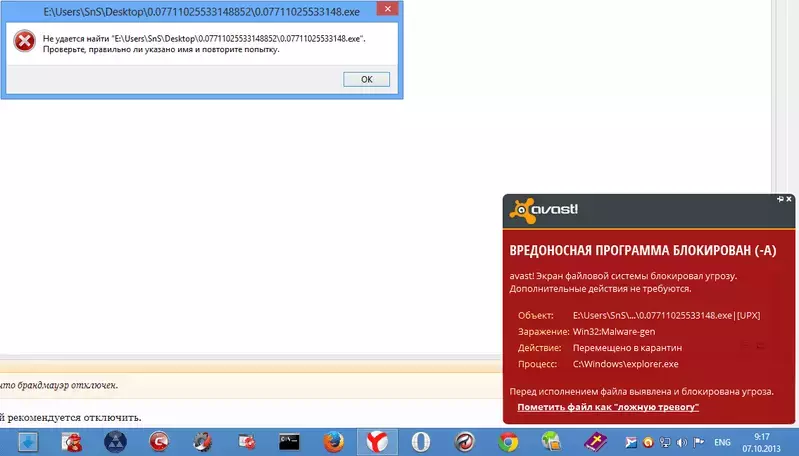This screenshot has height=456, width=799.
Task: Pin the avast alert popup
Action: tap(780, 199)
